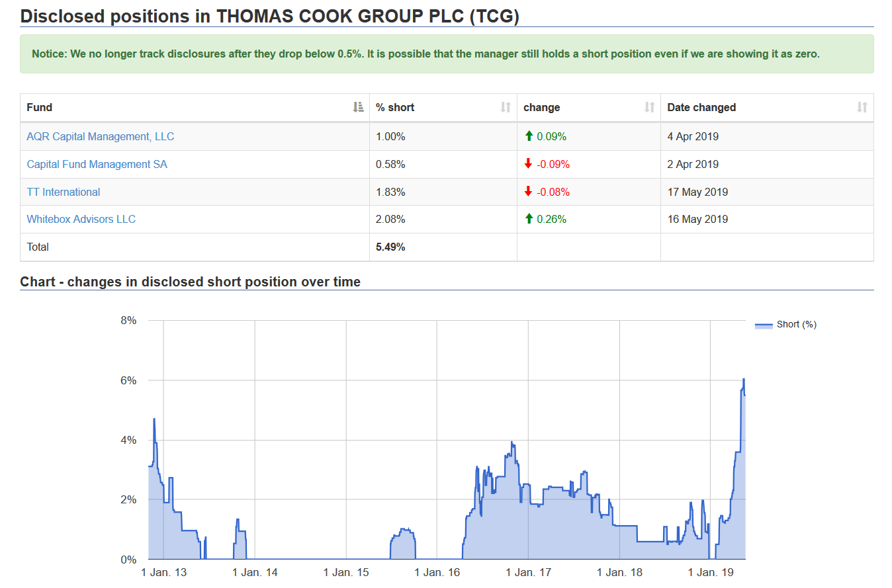This screenshot has height=588, width=892.
Task: Open the AQR Capital Management, LLC fund page
Action: (x=100, y=136)
